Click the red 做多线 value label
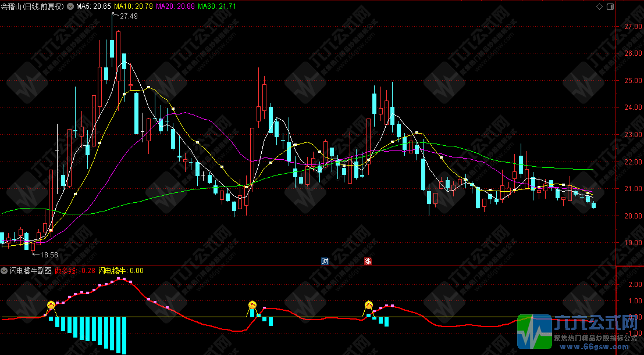Screen dimensions: 644x355 pyautogui.click(x=75, y=271)
